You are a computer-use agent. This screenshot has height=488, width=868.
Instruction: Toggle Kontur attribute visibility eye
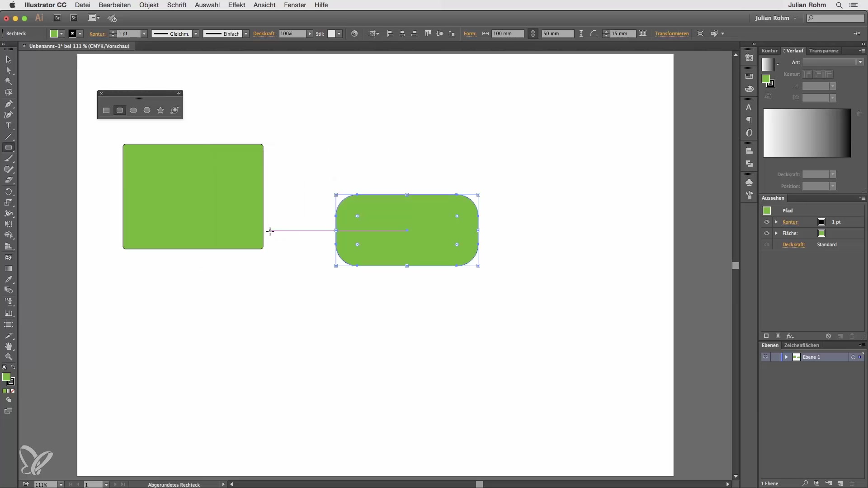tap(767, 222)
